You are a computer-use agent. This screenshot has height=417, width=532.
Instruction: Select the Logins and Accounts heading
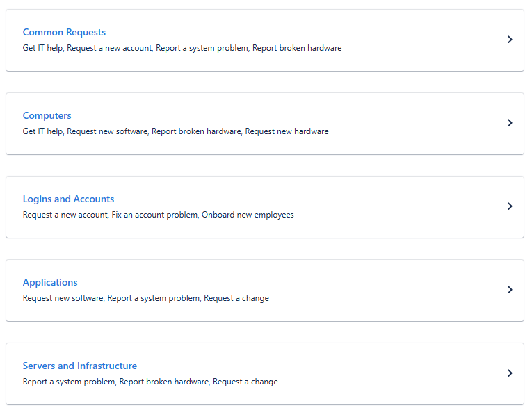click(68, 199)
